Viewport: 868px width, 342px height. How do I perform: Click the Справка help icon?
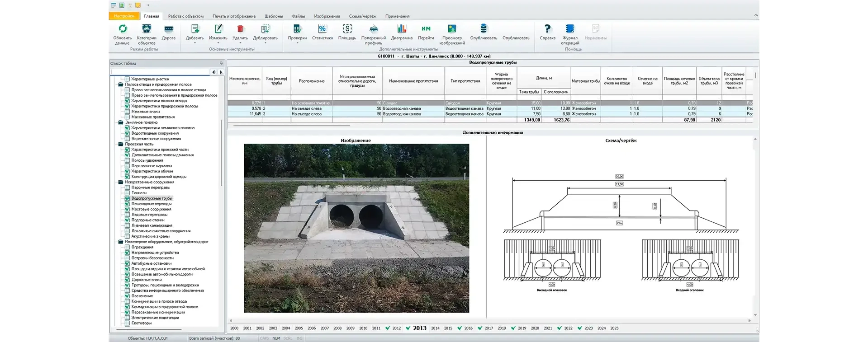pyautogui.click(x=547, y=29)
